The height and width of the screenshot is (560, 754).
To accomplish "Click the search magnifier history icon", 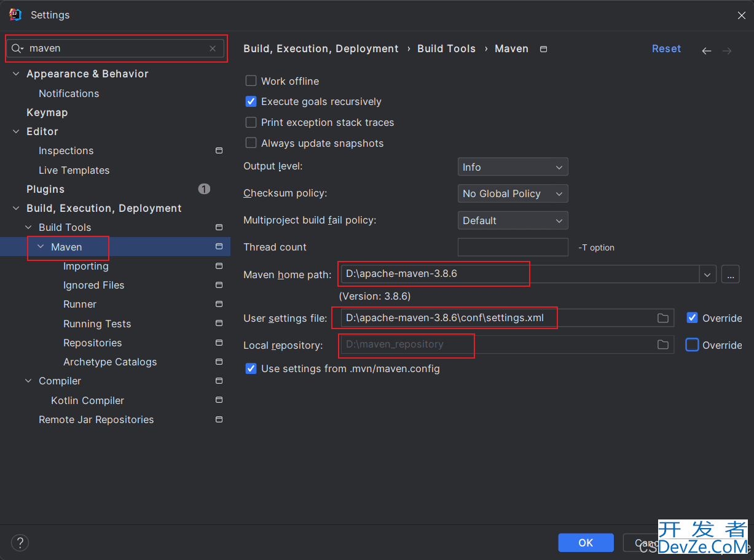I will click(x=17, y=49).
